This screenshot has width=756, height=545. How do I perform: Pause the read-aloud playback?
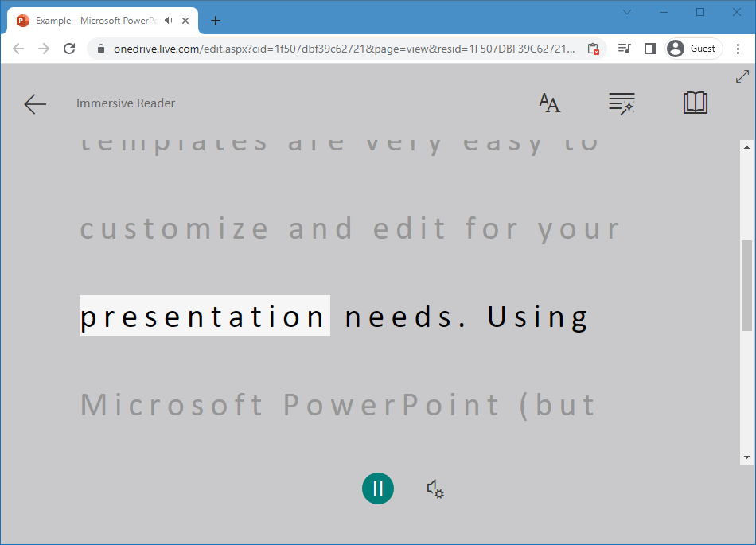pos(378,489)
